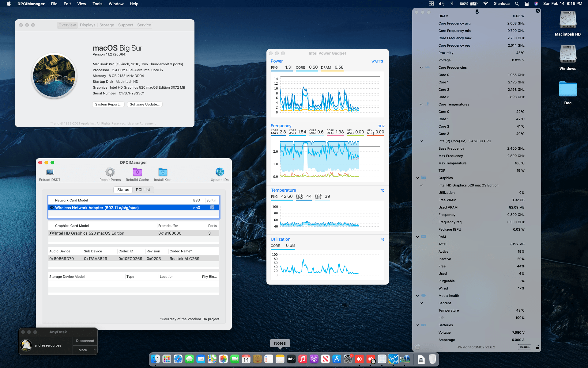Open FaceTime from the Dock
The image size is (588, 368).
pyautogui.click(x=235, y=359)
